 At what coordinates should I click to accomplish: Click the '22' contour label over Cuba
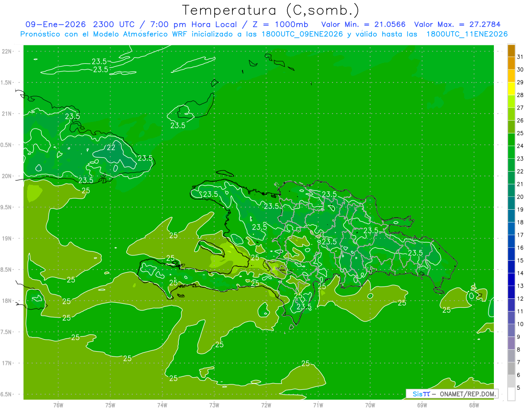[111, 148]
